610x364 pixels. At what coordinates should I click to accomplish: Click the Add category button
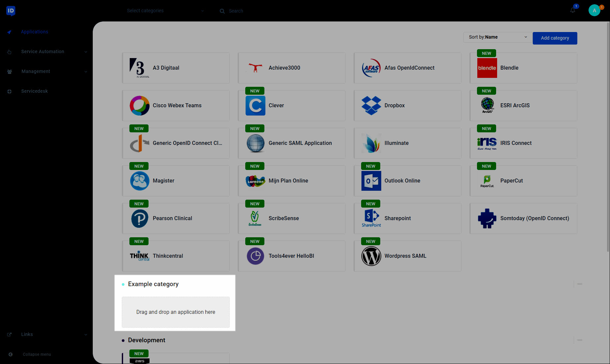pyautogui.click(x=555, y=38)
